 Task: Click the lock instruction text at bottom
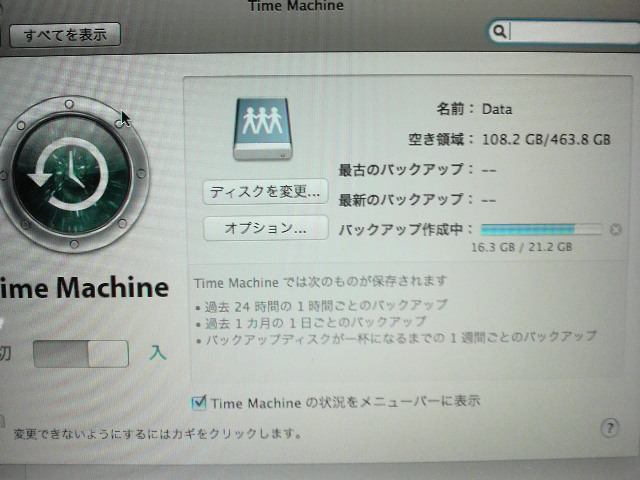158,433
